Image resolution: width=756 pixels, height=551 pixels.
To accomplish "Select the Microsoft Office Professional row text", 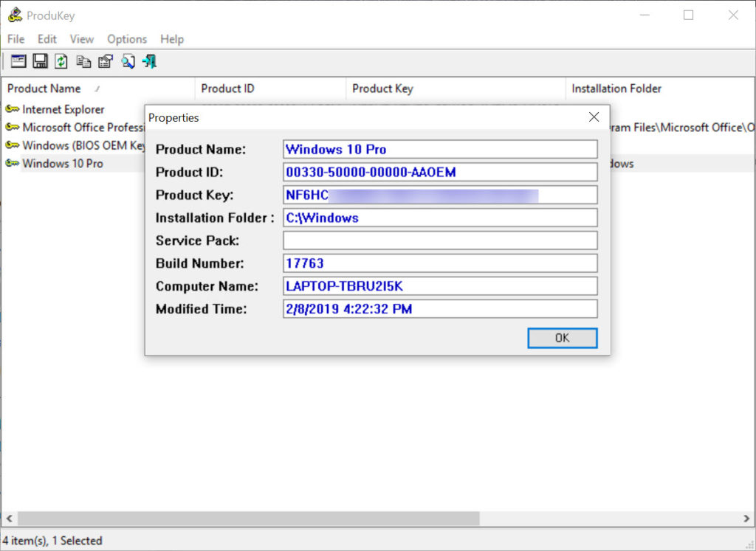I will pyautogui.click(x=83, y=127).
